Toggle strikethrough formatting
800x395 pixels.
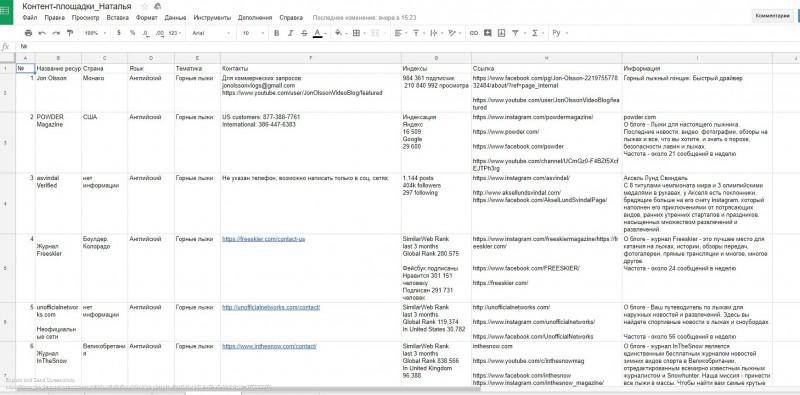tap(304, 33)
